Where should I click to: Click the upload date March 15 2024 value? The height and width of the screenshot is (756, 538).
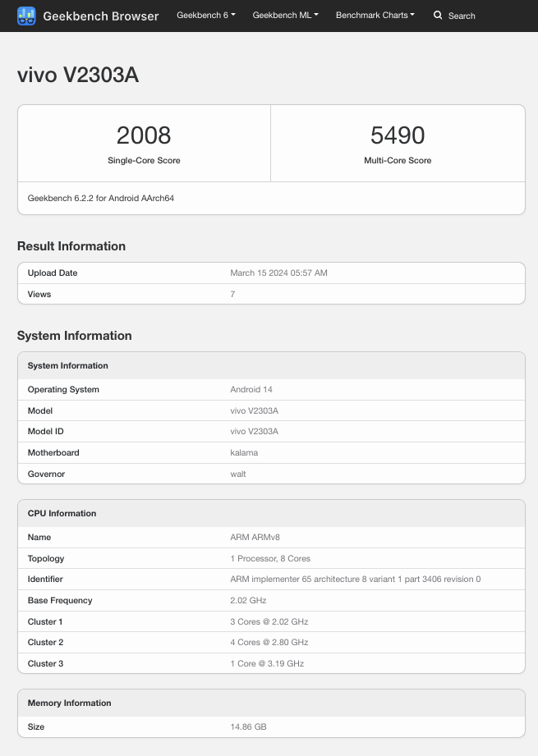coord(278,273)
